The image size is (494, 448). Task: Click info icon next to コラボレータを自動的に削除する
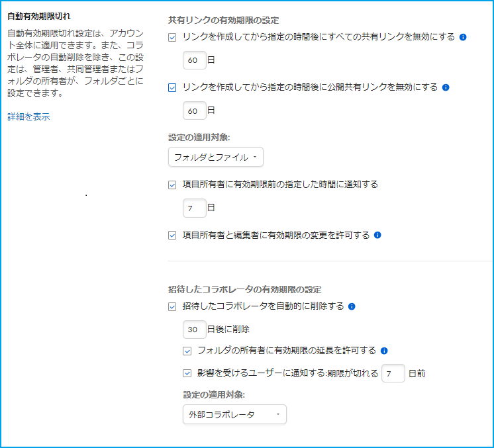pos(352,306)
